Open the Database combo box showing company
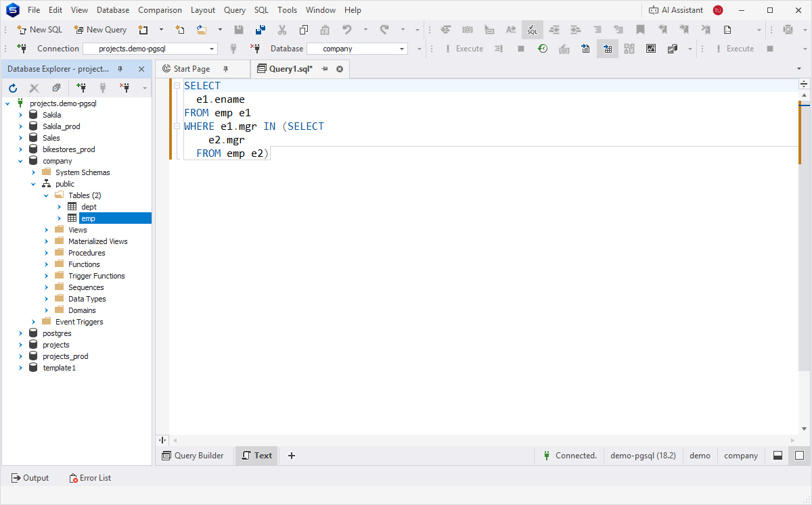Viewport: 812px width, 505px height. click(x=357, y=49)
